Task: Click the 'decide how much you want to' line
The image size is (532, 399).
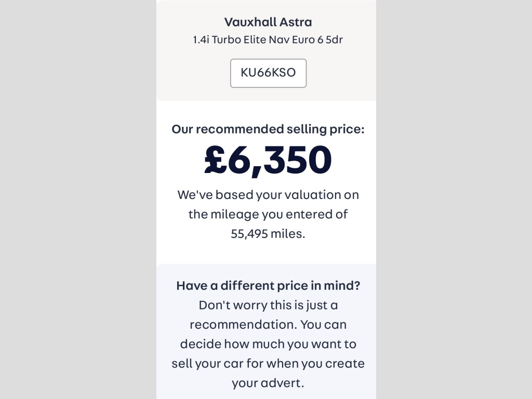Action: coord(268,344)
